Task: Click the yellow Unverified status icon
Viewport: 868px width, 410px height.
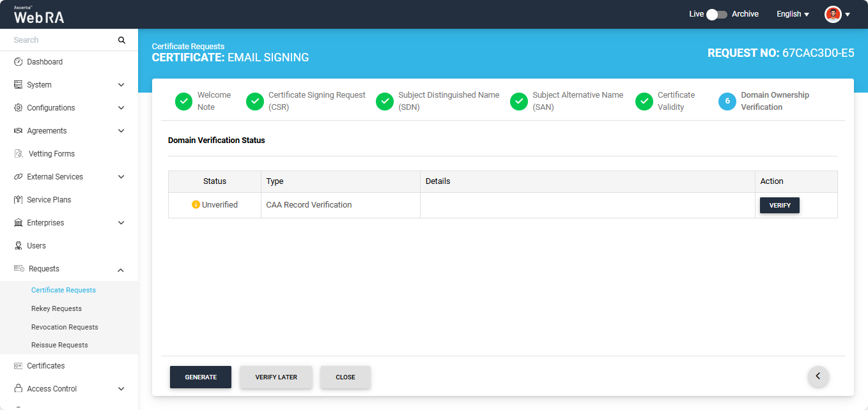Action: click(196, 205)
